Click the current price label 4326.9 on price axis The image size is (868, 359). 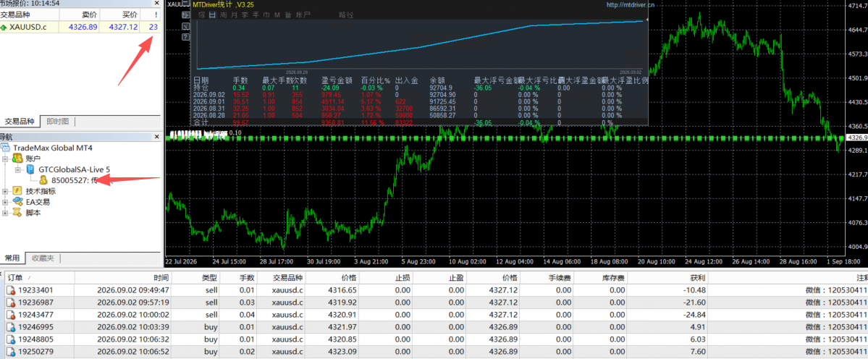tap(857, 138)
